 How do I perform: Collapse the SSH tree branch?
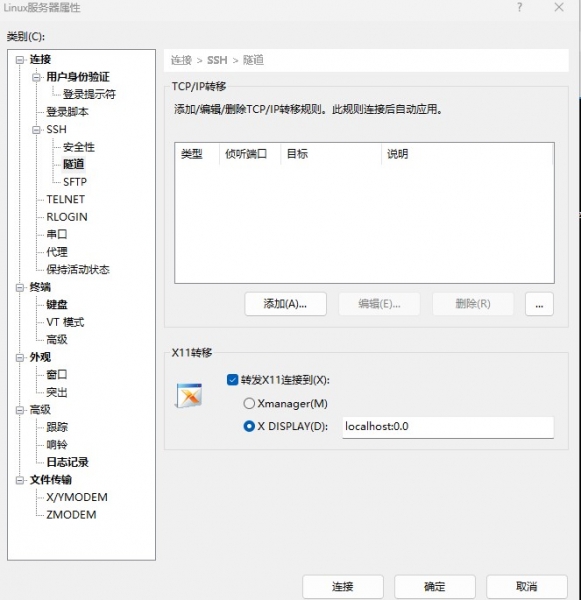[36, 130]
